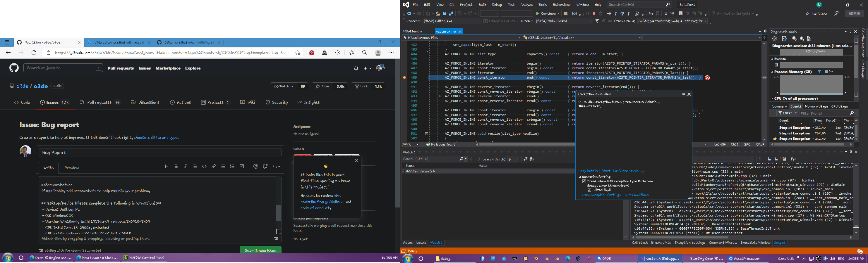Image resolution: width=868 pixels, height=263 pixels.
Task: Stop debugging with the red square icon
Action: tap(594, 13)
